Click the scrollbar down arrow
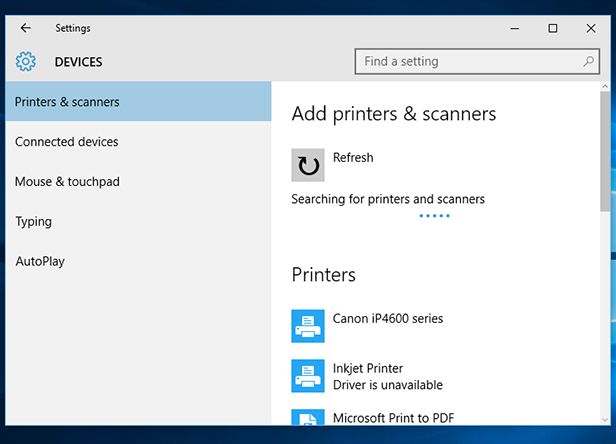The height and width of the screenshot is (444, 616). coord(605,420)
